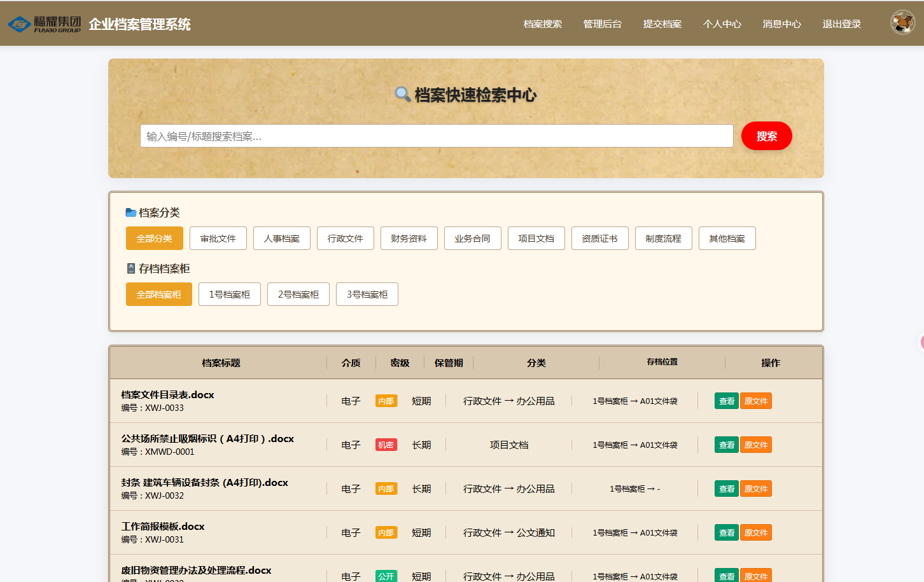Focus the 输入编号/标题搜索档案 search field
This screenshot has width=924, height=582.
[x=437, y=136]
